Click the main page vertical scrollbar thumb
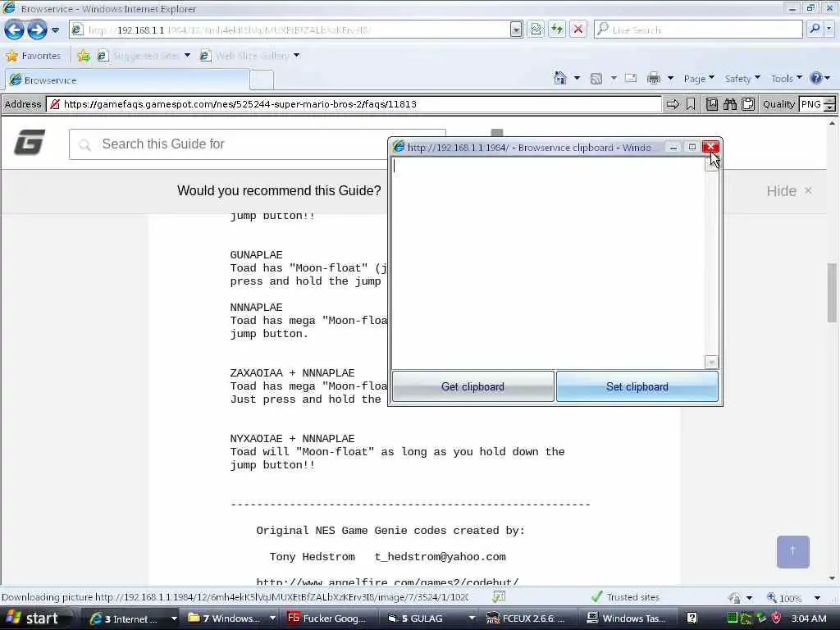The height and width of the screenshot is (630, 840). (832, 293)
